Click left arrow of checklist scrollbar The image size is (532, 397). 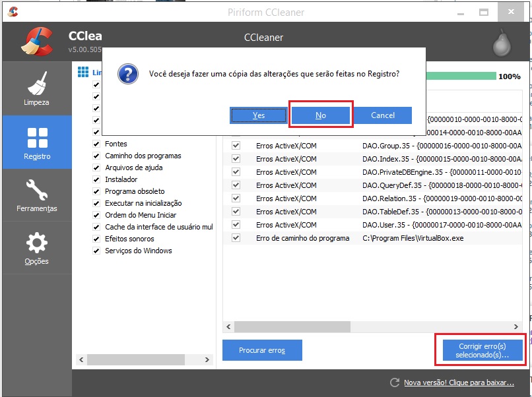click(81, 359)
